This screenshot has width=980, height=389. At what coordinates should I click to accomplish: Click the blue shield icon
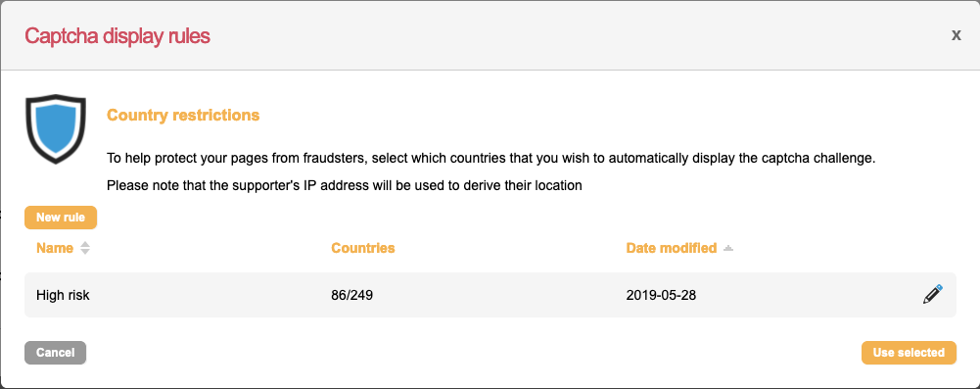click(56, 128)
